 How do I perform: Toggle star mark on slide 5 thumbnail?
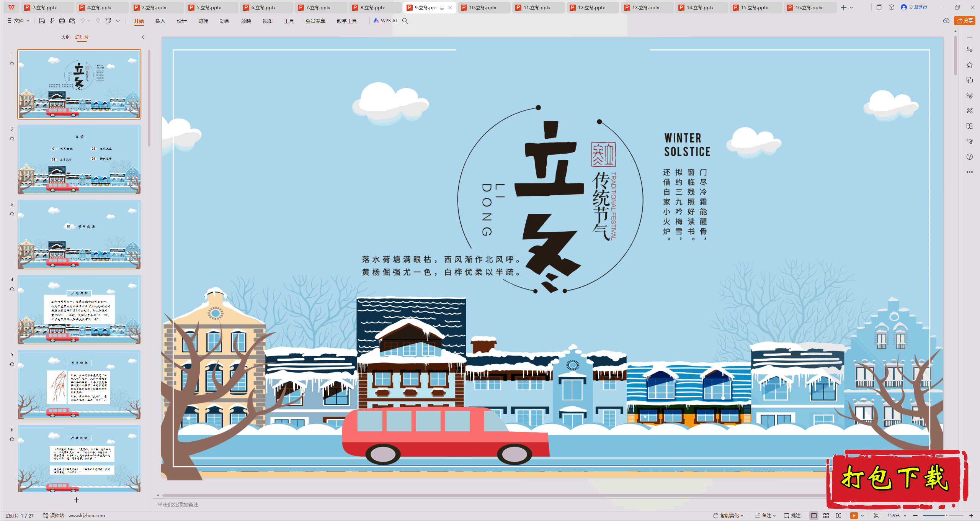pos(12,364)
